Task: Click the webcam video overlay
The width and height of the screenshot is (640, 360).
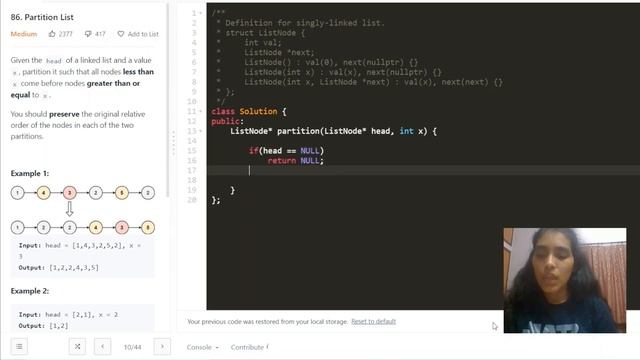Action: (564, 280)
